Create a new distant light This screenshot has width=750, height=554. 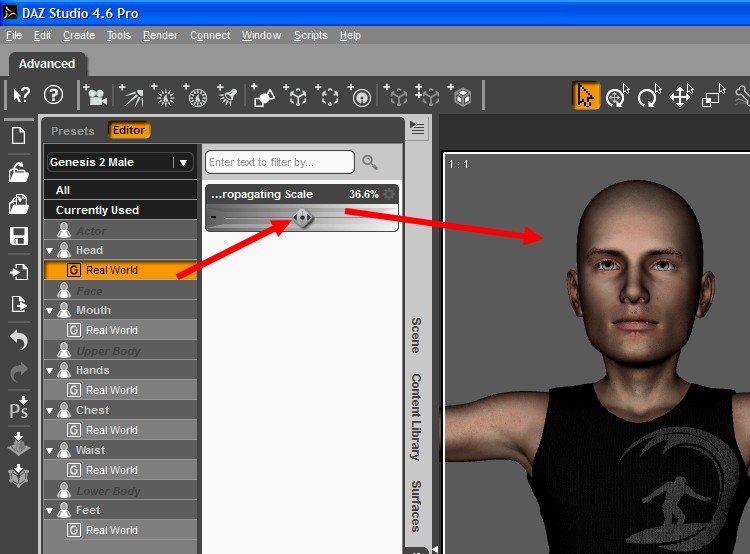[x=195, y=95]
